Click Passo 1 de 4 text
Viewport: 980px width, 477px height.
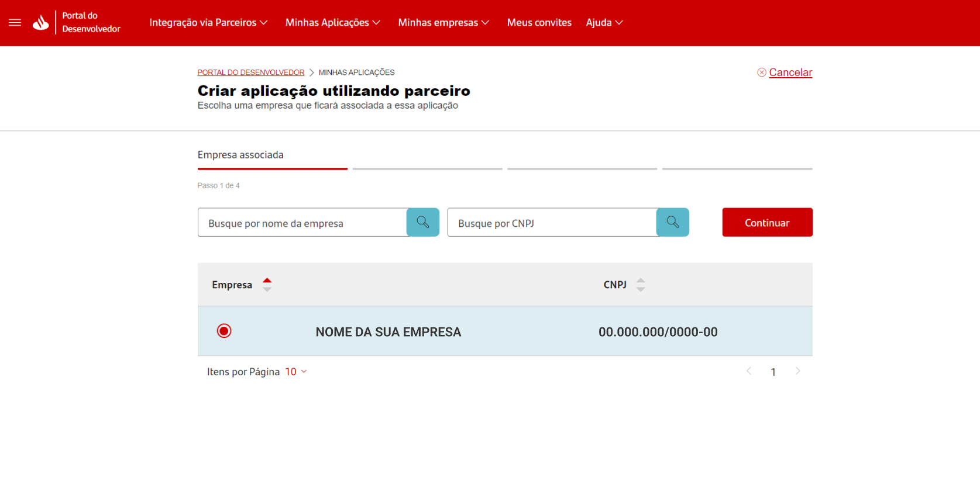[x=219, y=185]
